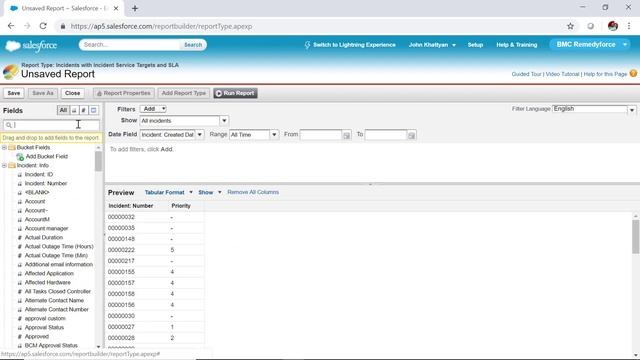Select the Account manager field

pos(47,229)
